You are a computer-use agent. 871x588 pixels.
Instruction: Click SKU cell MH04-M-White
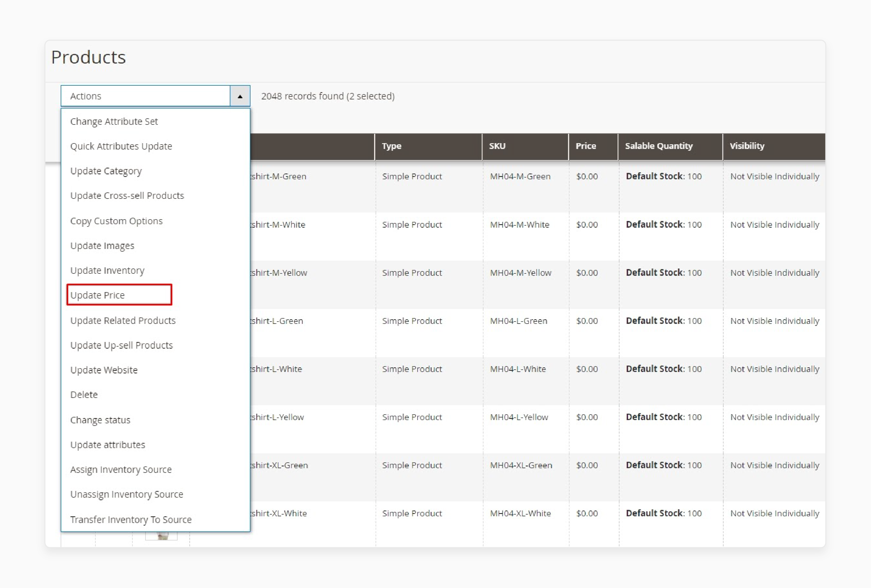tap(519, 224)
